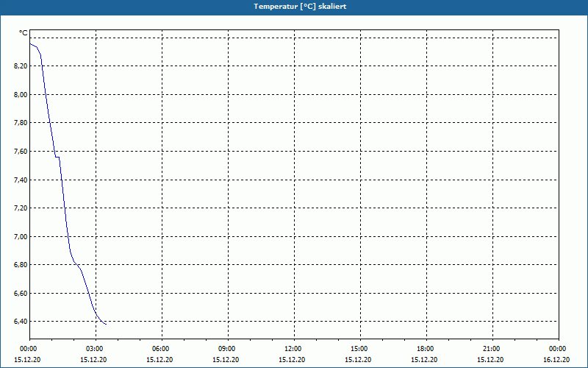The width and height of the screenshot is (588, 368).
Task: Click the 15.12.20 date below 21:00
Action: coord(490,359)
